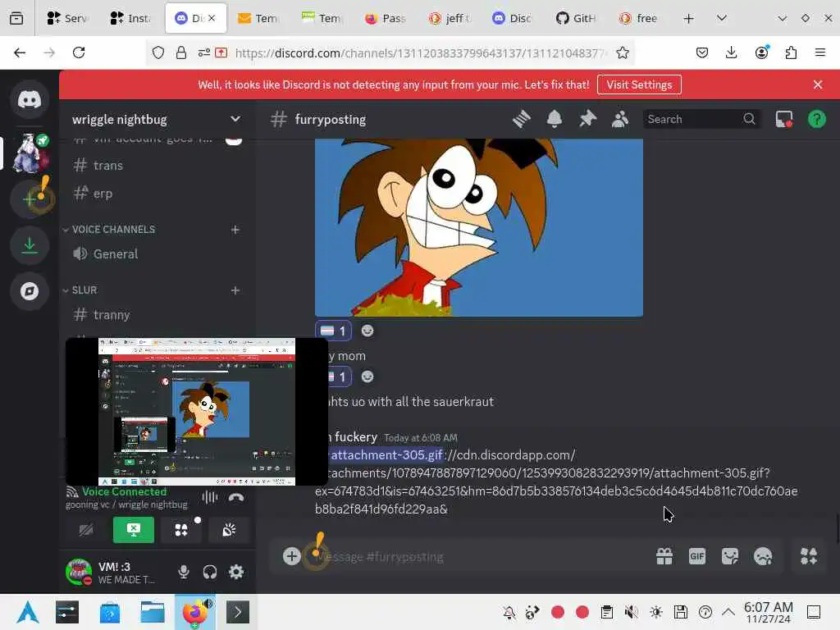This screenshot has width=840, height=630.
Task: Toggle member list icon
Action: [x=620, y=119]
